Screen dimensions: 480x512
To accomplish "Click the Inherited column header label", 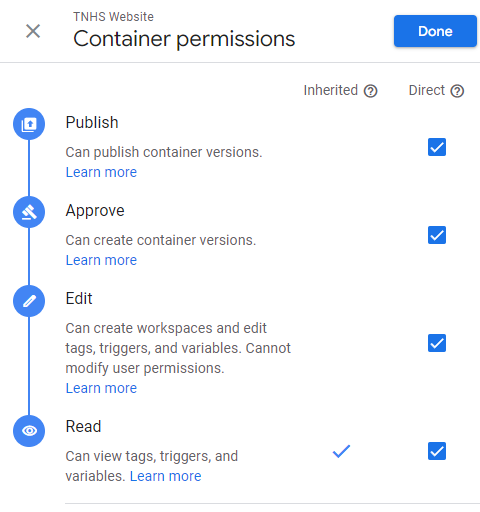I will tap(331, 90).
